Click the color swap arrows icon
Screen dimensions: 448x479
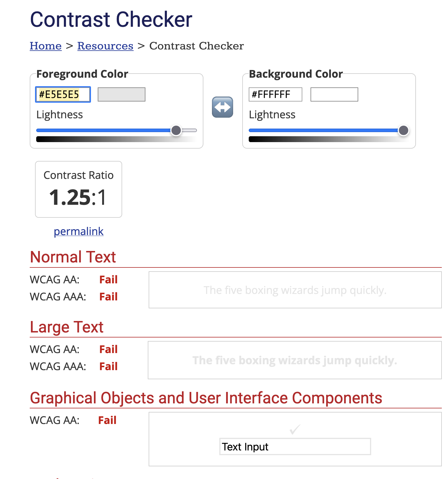(x=223, y=107)
